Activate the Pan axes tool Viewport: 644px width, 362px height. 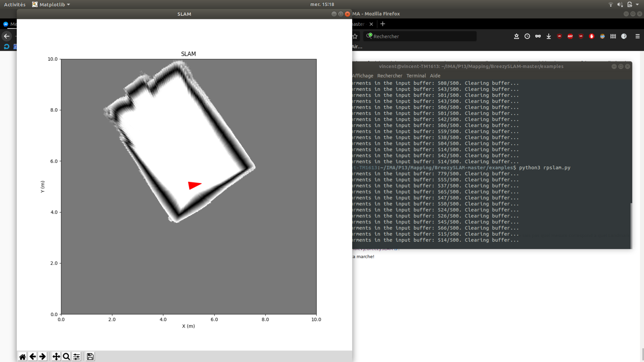(x=56, y=356)
